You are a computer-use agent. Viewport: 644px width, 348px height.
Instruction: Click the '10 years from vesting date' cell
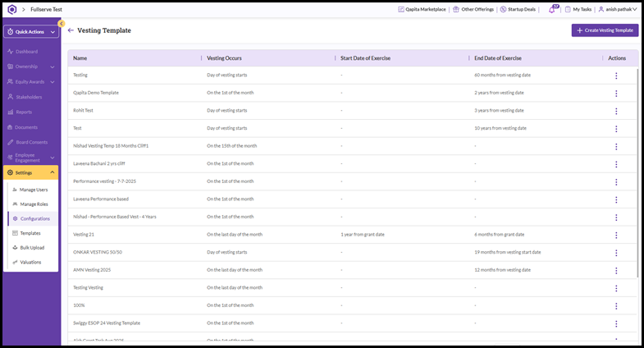(x=500, y=128)
